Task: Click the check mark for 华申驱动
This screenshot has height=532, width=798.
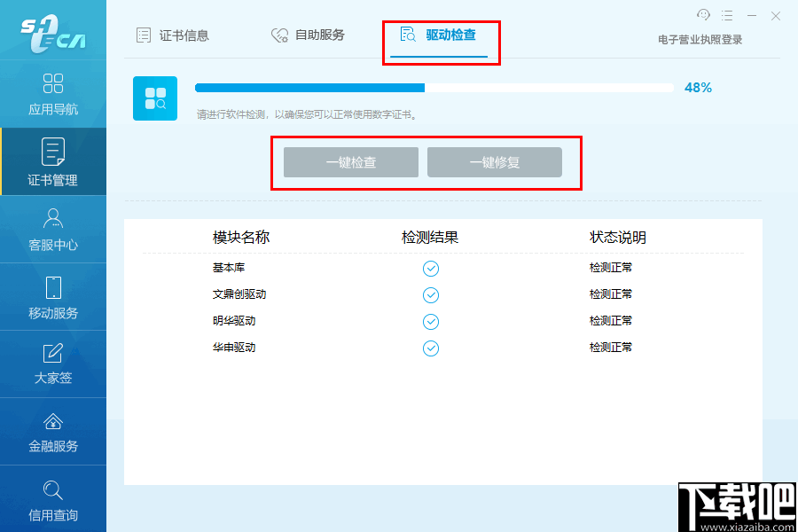Action: tap(431, 348)
